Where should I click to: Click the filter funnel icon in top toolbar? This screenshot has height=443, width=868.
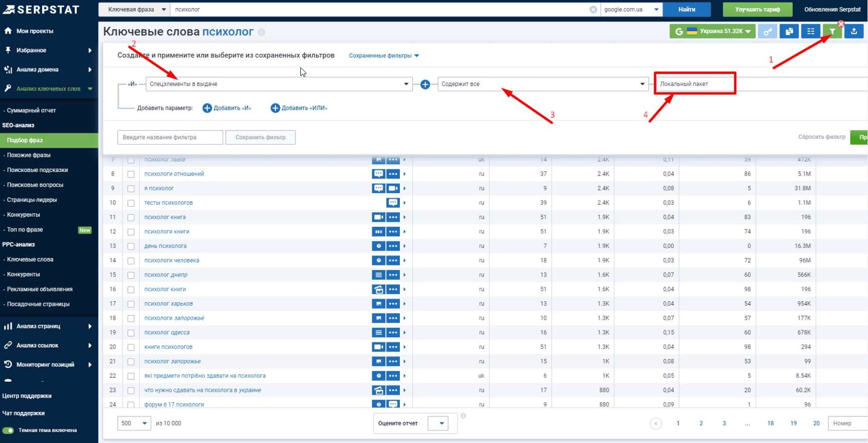click(832, 32)
